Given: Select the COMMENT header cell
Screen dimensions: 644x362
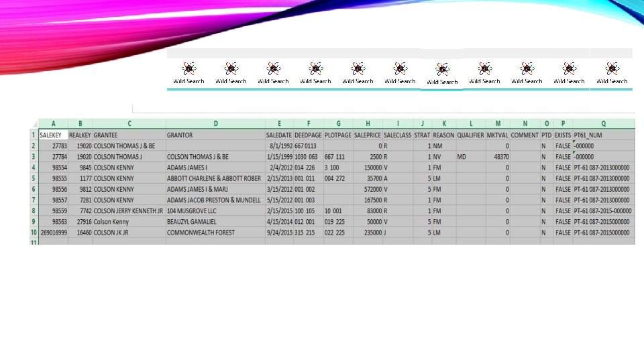Looking at the screenshot, I should coord(525,135).
